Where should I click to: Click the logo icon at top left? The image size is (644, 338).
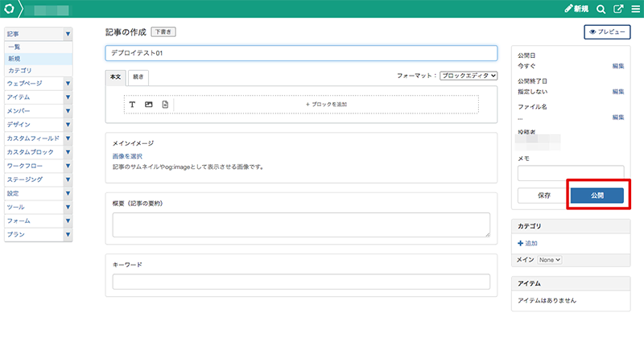point(9,9)
